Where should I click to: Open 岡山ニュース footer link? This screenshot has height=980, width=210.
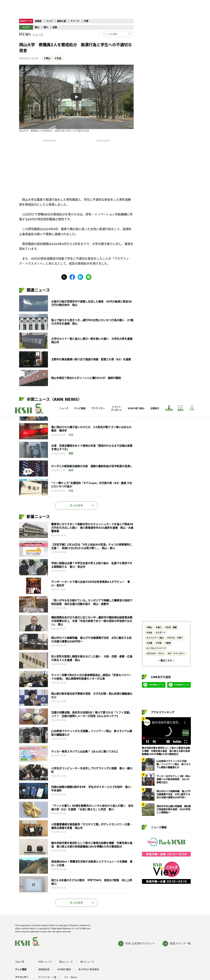tap(66, 961)
